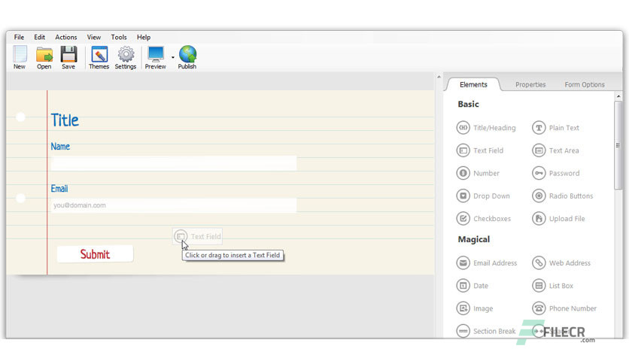Select the Name label on the form
Viewport: 629px width, 364px height.
click(60, 147)
